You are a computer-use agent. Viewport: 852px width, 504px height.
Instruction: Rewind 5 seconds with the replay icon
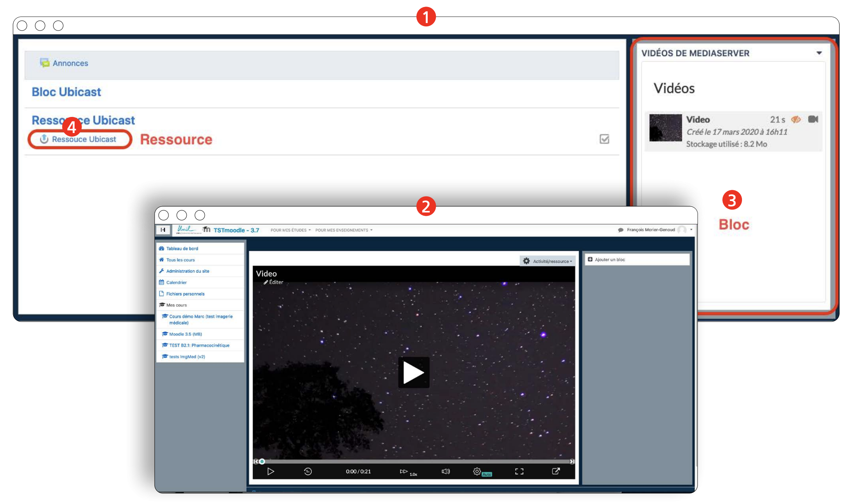point(308,471)
